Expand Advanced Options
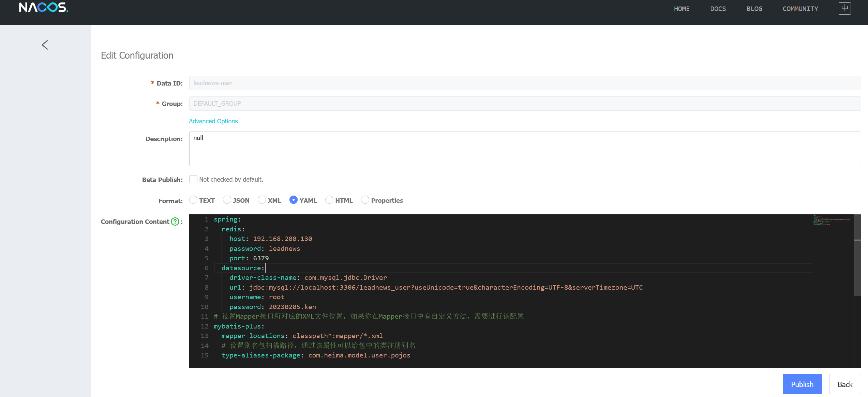 point(213,121)
